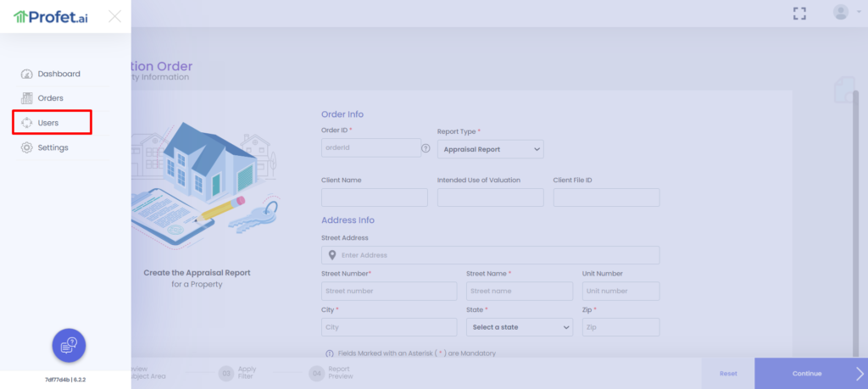
Task: Click the Order ID help question icon
Action: pos(426,148)
